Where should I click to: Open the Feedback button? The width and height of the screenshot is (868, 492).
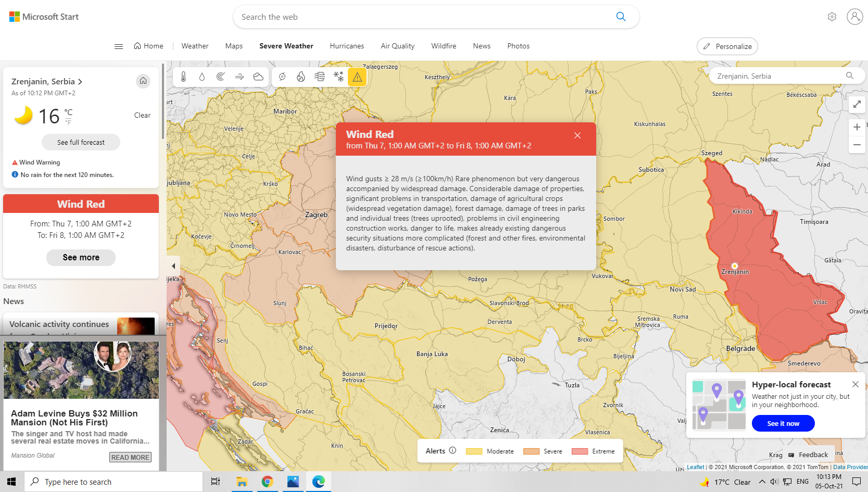click(808, 455)
